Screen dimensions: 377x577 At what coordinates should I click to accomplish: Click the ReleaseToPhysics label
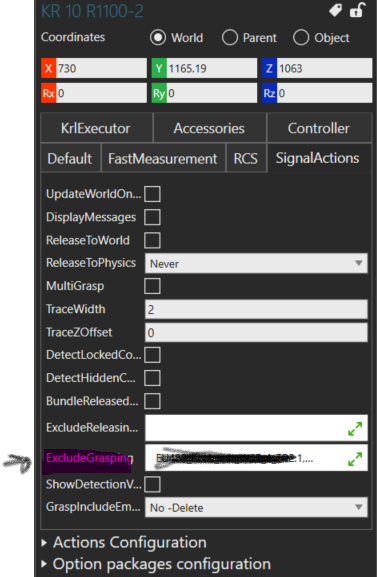pyautogui.click(x=91, y=263)
